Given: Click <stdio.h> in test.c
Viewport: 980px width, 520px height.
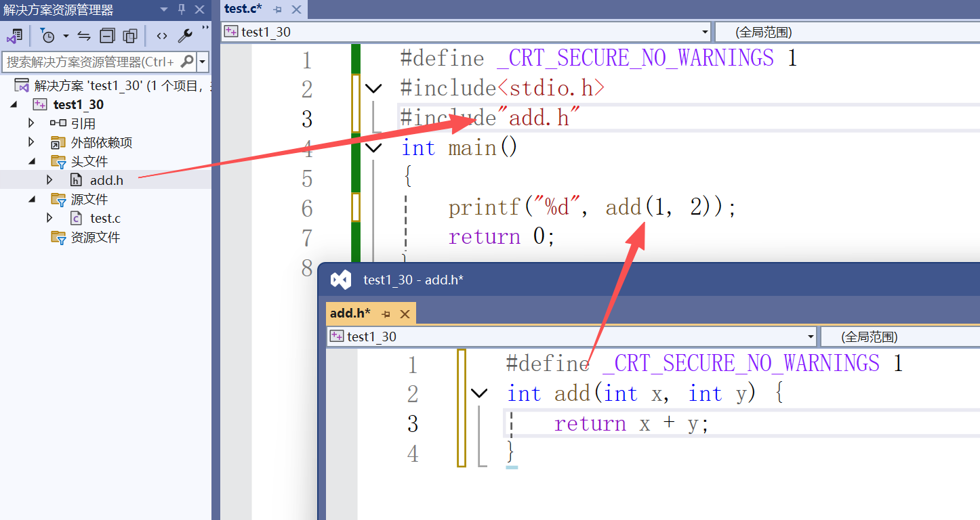Looking at the screenshot, I should point(551,88).
